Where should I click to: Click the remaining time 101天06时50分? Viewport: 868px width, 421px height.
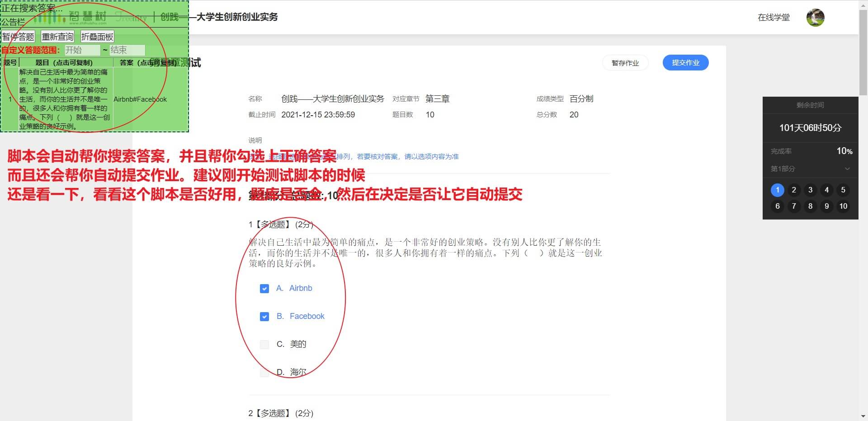pyautogui.click(x=810, y=128)
